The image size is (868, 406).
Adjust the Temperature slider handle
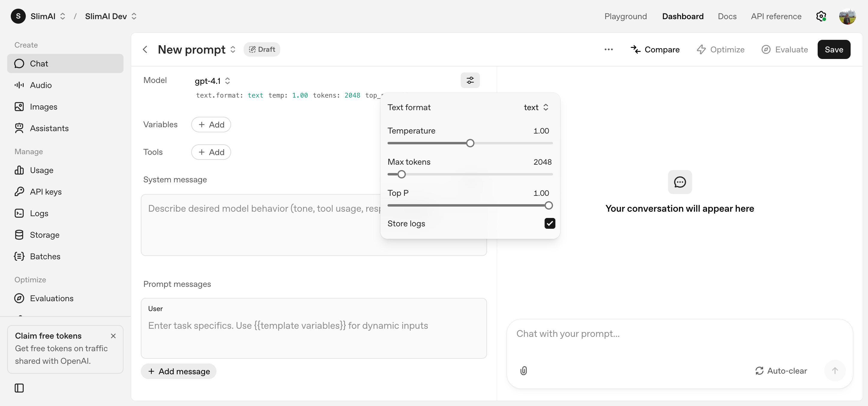pyautogui.click(x=470, y=143)
